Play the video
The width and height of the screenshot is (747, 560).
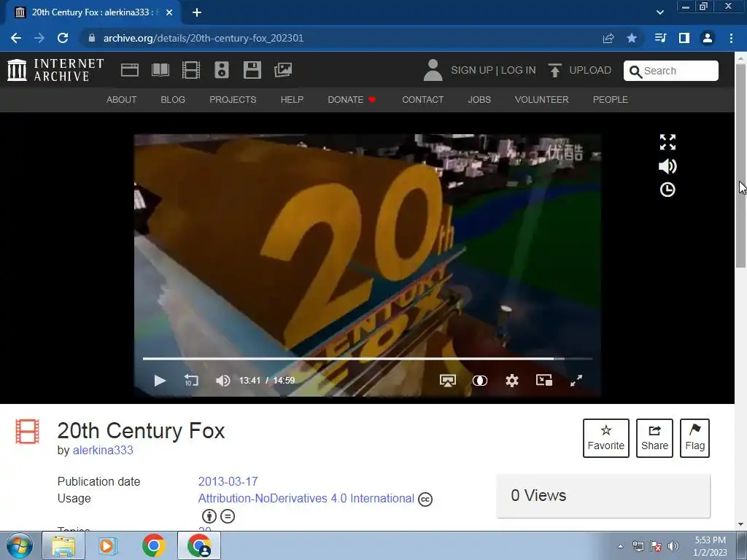click(x=160, y=381)
